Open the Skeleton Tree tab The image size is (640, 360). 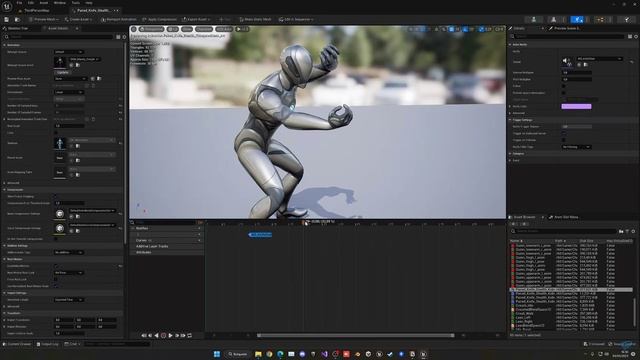(x=16, y=29)
